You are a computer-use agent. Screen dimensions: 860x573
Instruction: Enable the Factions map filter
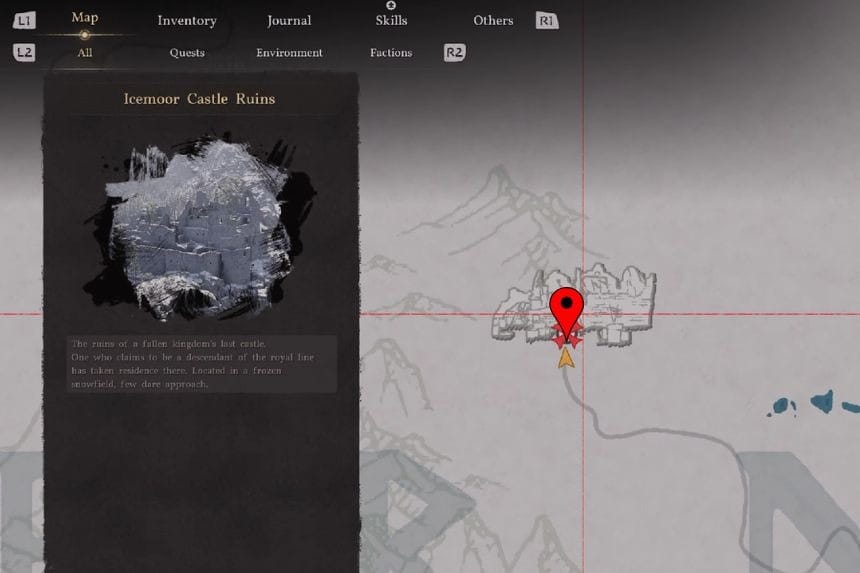pyautogui.click(x=391, y=53)
